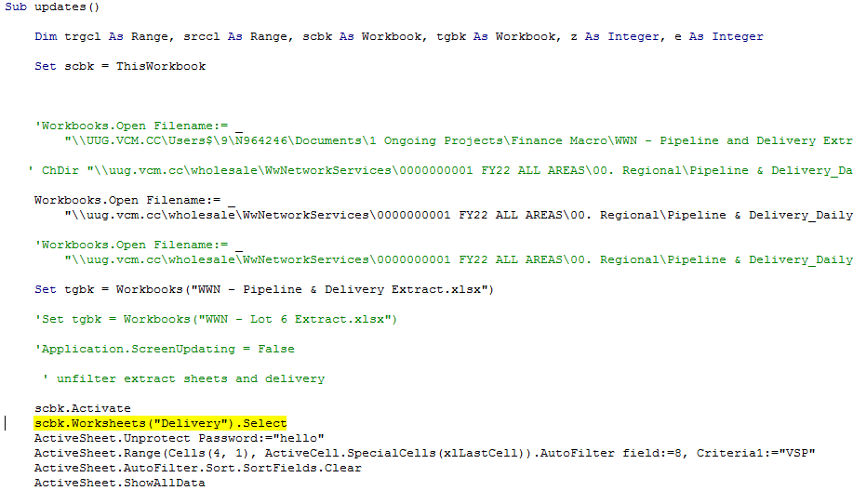853x504 pixels.
Task: Click the commented 'WWN - Lot 6 Extract.xlsx' line
Action: (216, 320)
